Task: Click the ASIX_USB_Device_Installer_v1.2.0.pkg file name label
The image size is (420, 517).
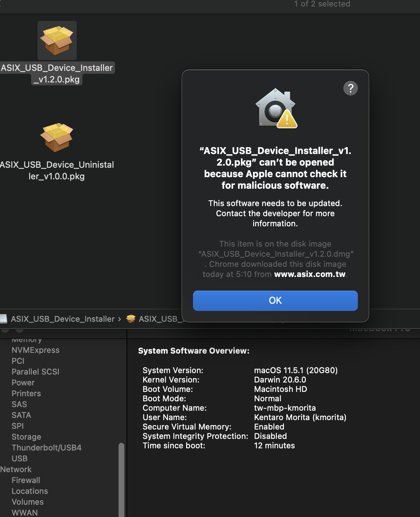Action: 57,73
